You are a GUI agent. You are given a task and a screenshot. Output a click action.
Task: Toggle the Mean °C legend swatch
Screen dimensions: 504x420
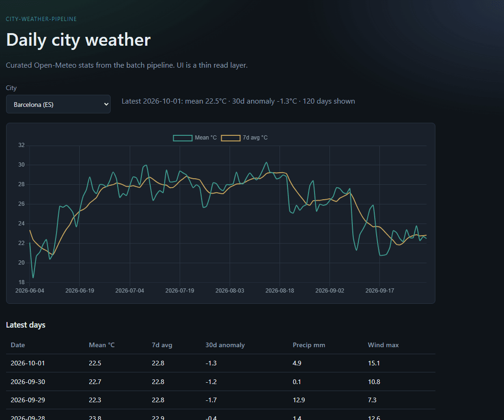[x=182, y=138]
